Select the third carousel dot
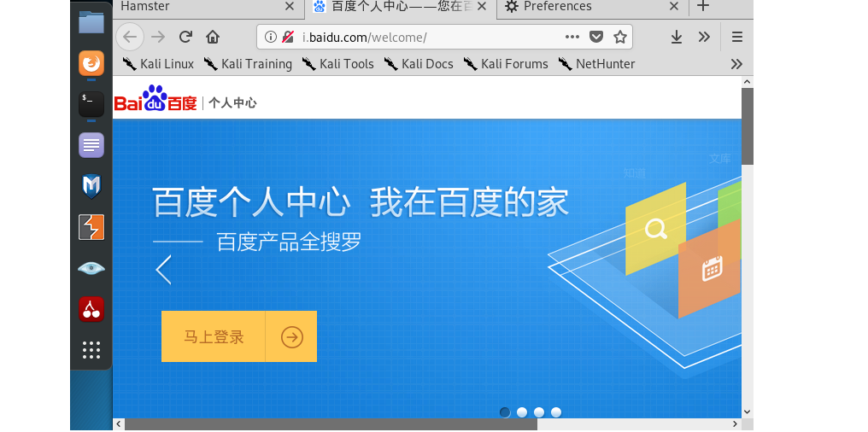Viewport: 868px width, 432px height. (539, 412)
